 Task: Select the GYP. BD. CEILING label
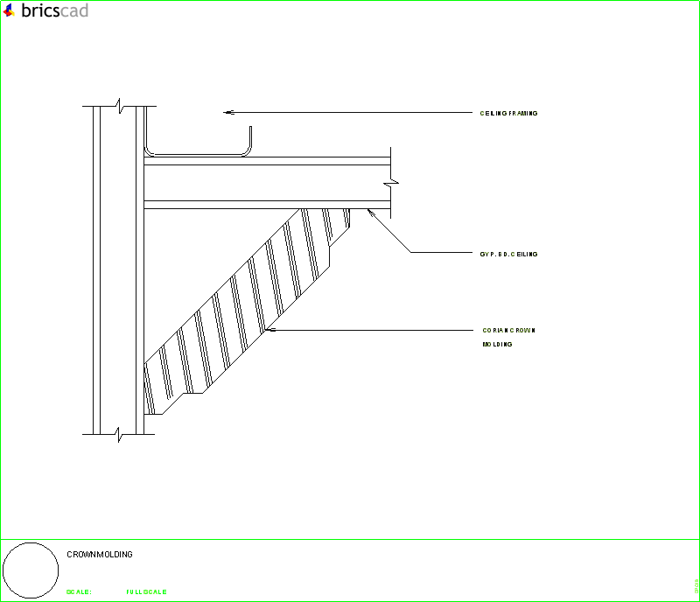[x=508, y=254]
